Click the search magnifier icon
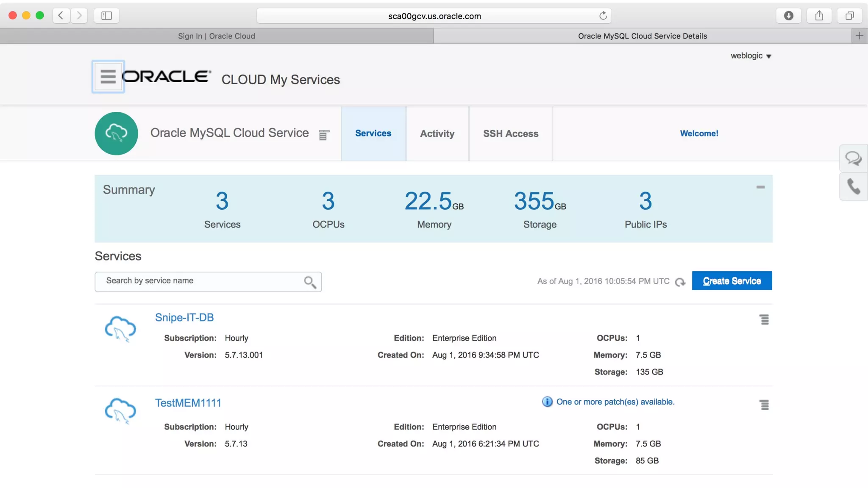Viewport: 868px width, 488px height. pyautogui.click(x=310, y=282)
